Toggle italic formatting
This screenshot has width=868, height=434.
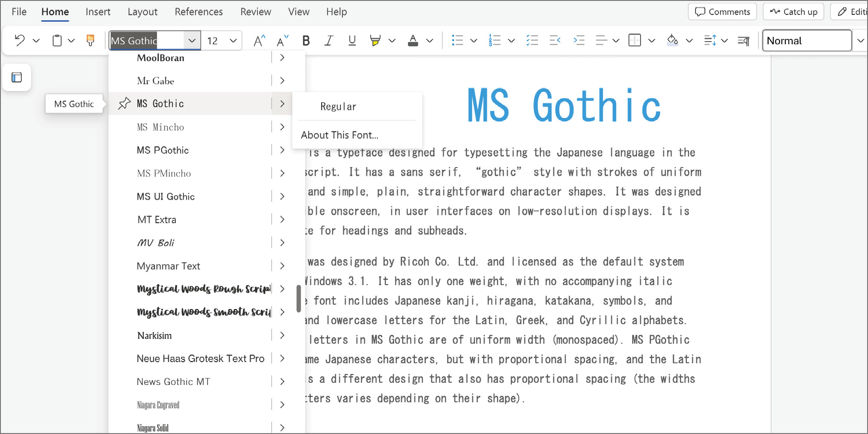click(x=329, y=40)
